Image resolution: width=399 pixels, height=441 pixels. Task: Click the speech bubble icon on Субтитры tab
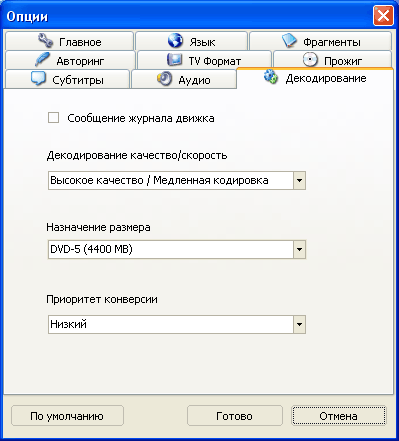point(38,79)
